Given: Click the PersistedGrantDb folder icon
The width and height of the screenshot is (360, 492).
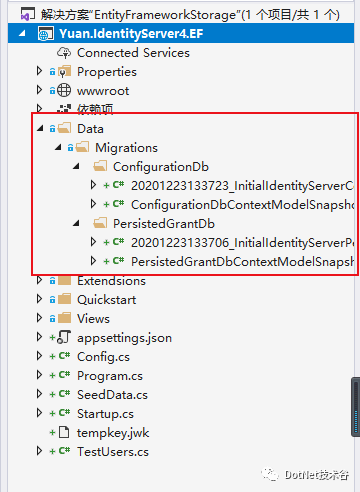Looking at the screenshot, I should 100,223.
